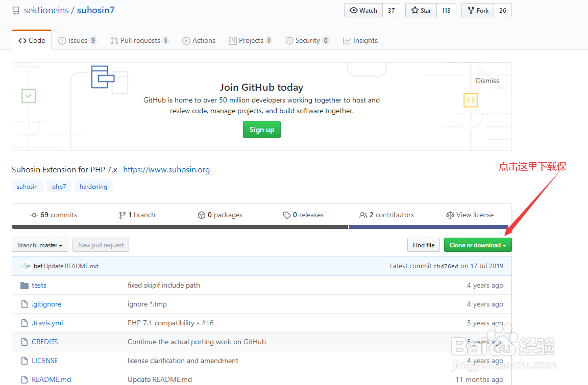Click the .gitignore file icon
This screenshot has width=588, height=385.
click(24, 304)
